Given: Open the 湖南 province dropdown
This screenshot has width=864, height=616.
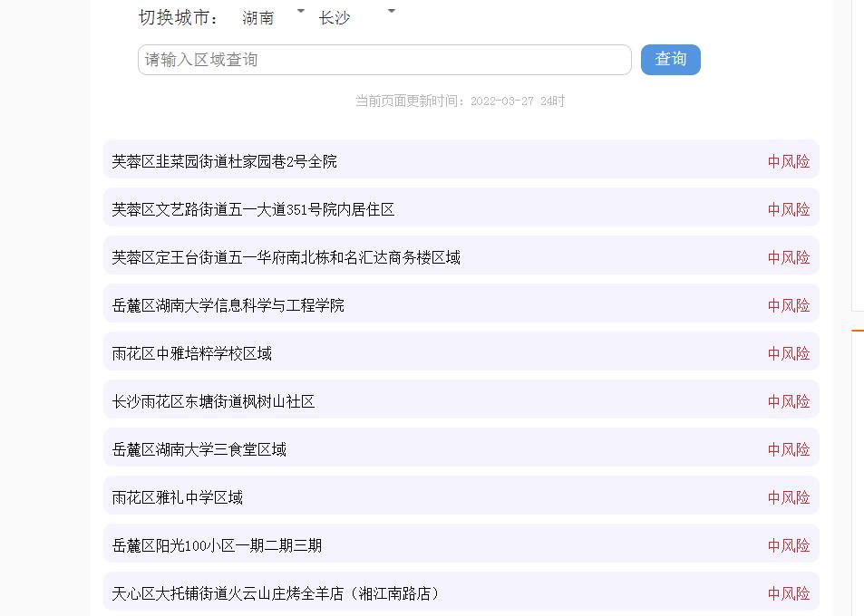Looking at the screenshot, I should point(273,17).
